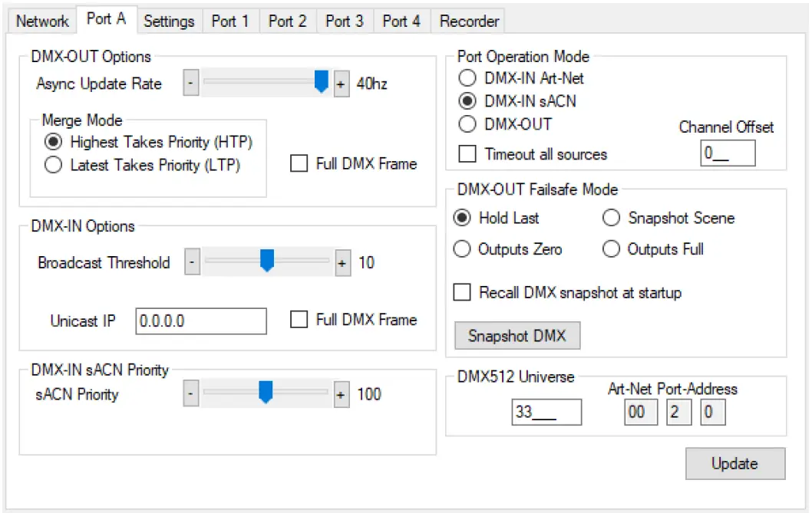The height and width of the screenshot is (513, 812).
Task: Click the sACN Priority slider thumb
Action: 265,394
